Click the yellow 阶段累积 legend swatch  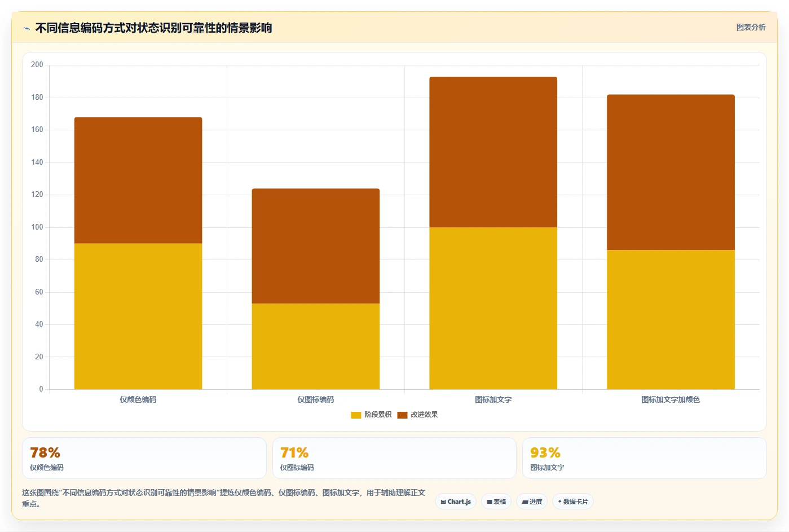356,415
